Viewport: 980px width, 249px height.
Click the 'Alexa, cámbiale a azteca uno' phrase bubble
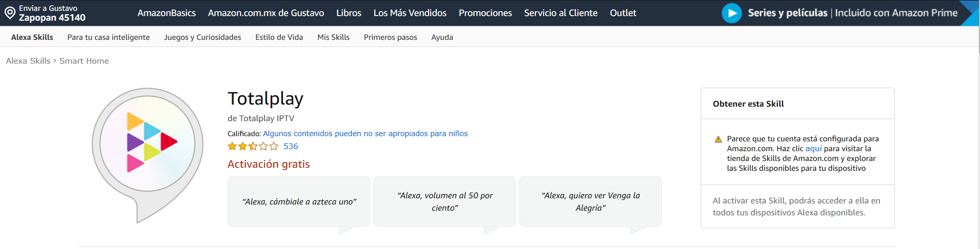pyautogui.click(x=299, y=202)
